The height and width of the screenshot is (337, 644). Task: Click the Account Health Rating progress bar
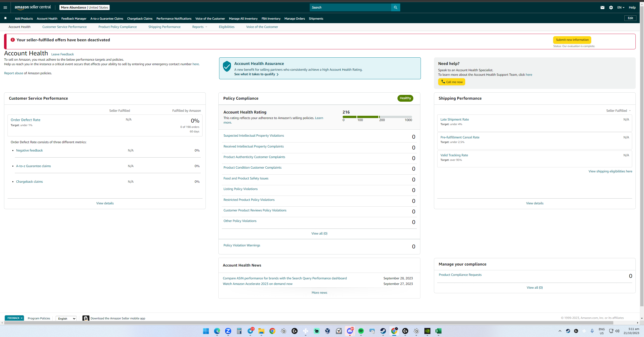point(377,117)
